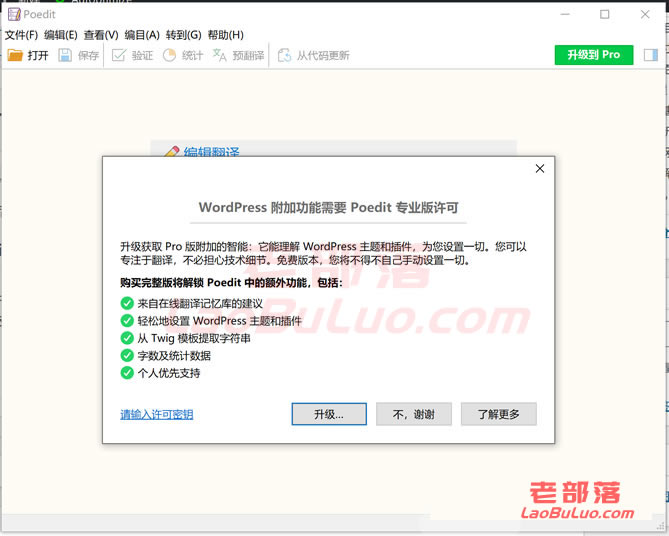Click green check beside 字数及统计数据
This screenshot has height=536, width=669.
coord(127,355)
